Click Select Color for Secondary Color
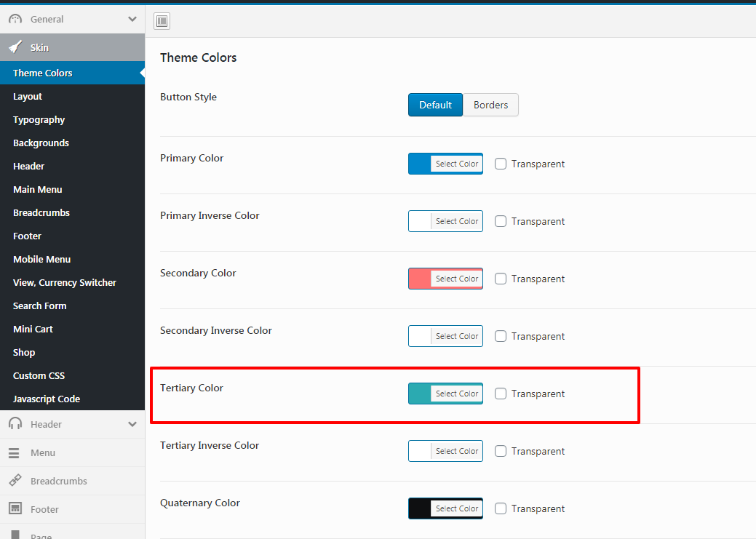The height and width of the screenshot is (539, 756). tap(457, 279)
